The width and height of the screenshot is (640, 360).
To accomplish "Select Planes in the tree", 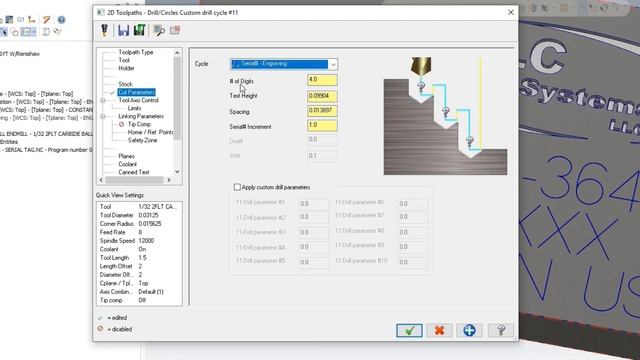I will pyautogui.click(x=127, y=156).
